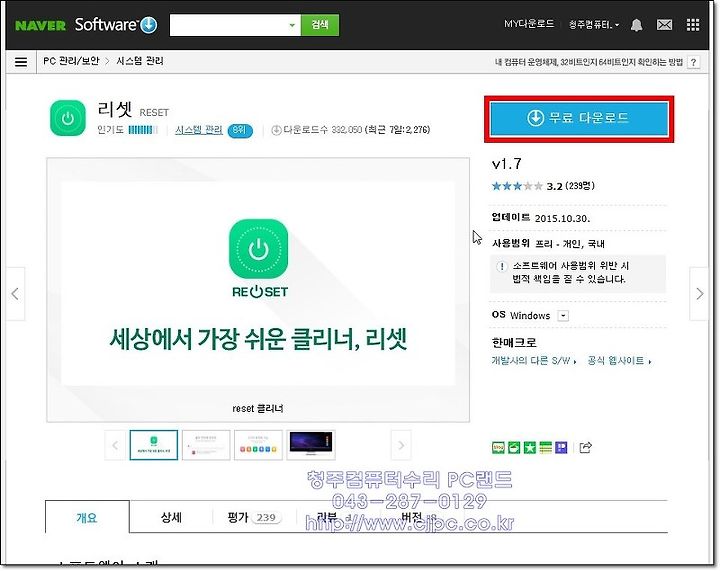Click the warning exclamation icon in the usage notice
Image resolution: width=720 pixels, height=571 pixels.
[x=502, y=266]
